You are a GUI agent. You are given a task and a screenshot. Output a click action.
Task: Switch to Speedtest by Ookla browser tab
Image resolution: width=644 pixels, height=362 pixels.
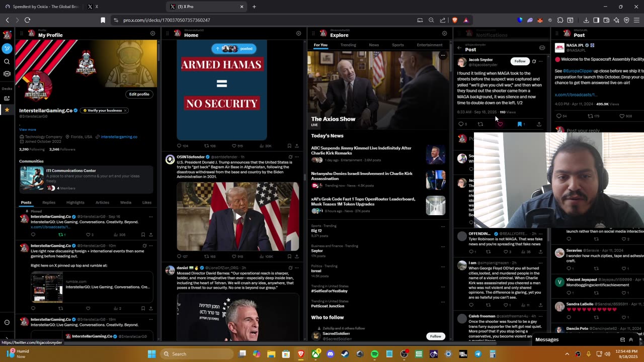(41, 7)
